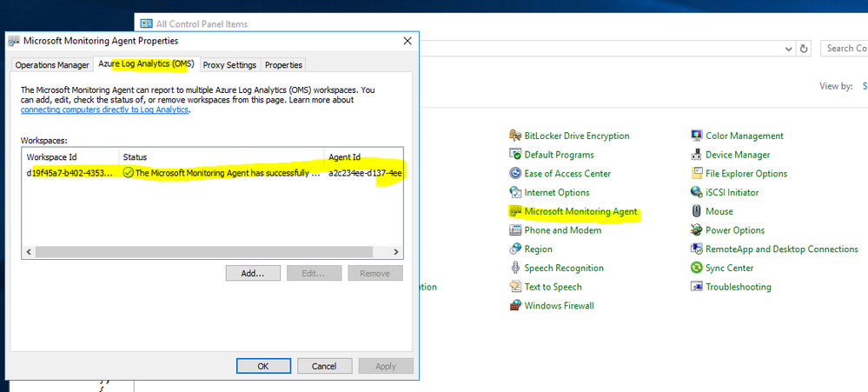868x392 pixels.
Task: Open RemoteApp and Desktop Connections icon
Action: pyautogui.click(x=696, y=249)
